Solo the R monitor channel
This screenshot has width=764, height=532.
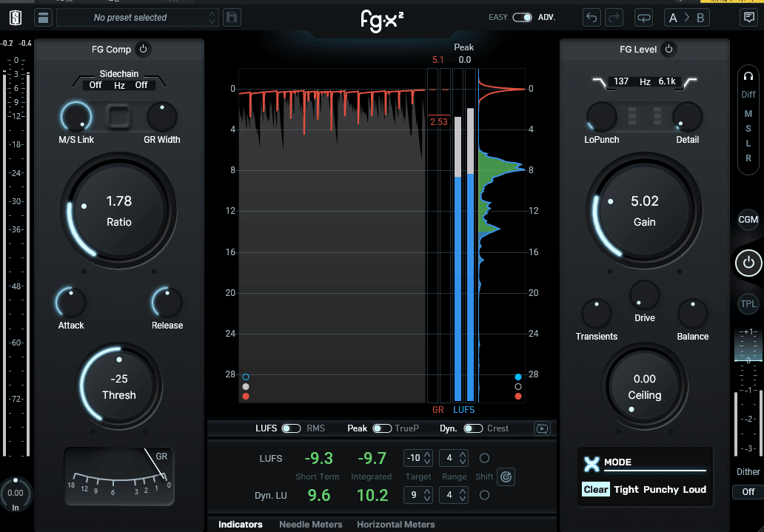click(748, 158)
